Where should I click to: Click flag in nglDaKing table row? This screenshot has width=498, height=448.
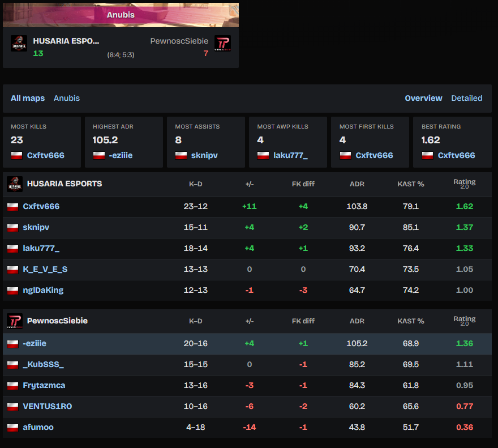[12, 291]
